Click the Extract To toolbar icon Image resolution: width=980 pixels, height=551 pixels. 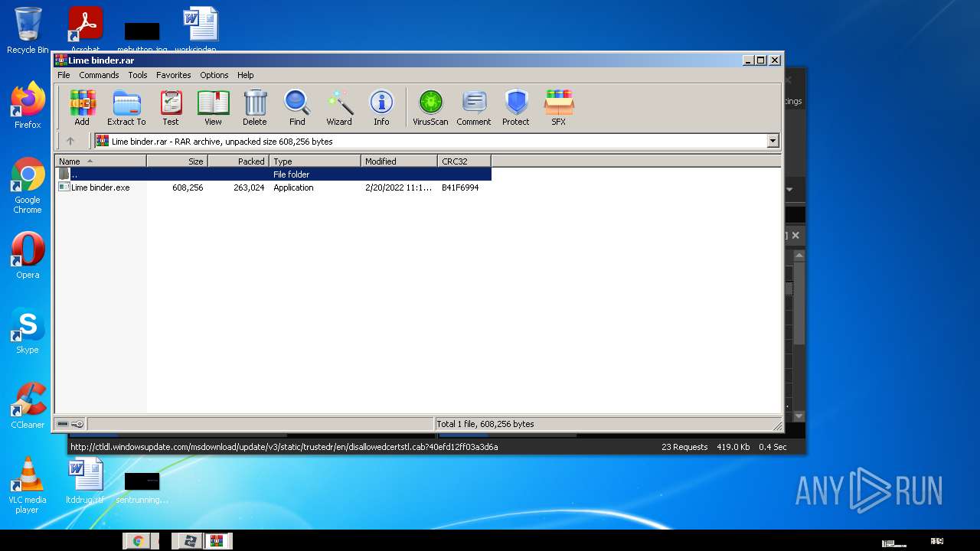pyautogui.click(x=126, y=108)
